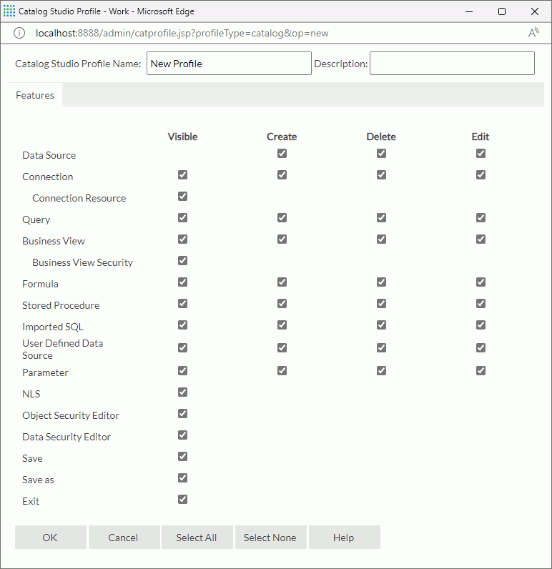
Task: Select the Features tab
Action: coord(35,95)
